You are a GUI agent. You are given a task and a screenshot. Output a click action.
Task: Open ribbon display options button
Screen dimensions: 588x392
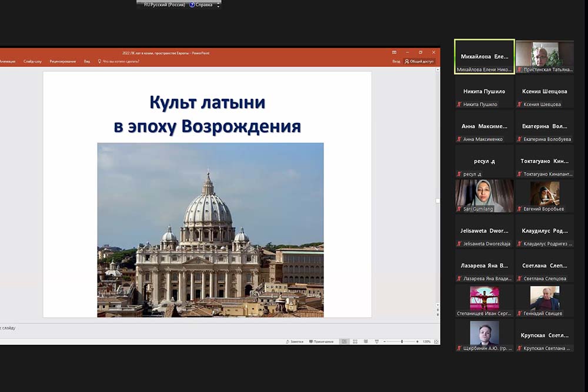point(394,52)
